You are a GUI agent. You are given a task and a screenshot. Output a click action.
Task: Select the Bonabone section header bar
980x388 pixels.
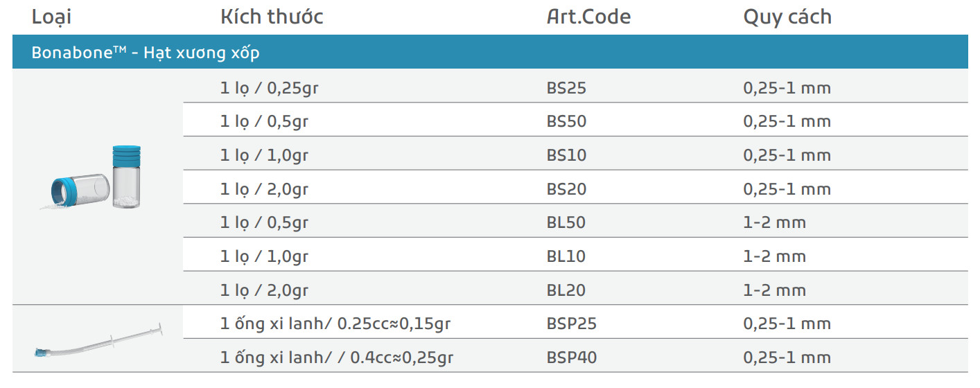(489, 53)
